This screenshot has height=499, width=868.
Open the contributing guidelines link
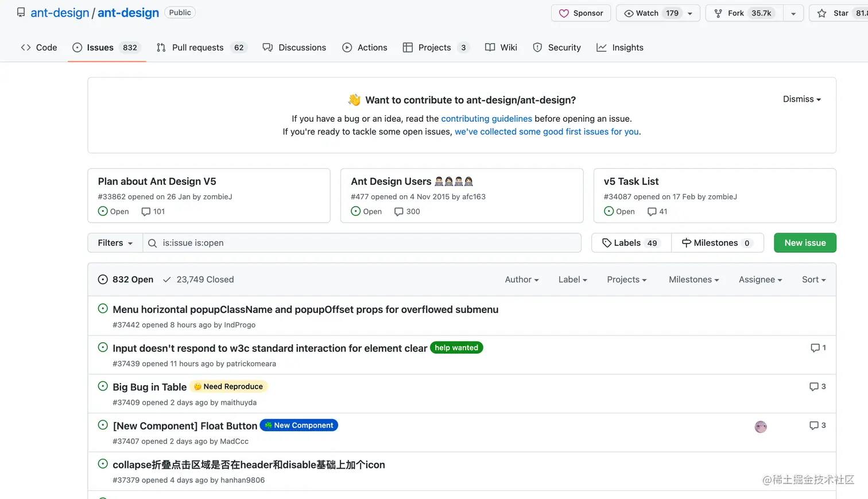pos(487,119)
